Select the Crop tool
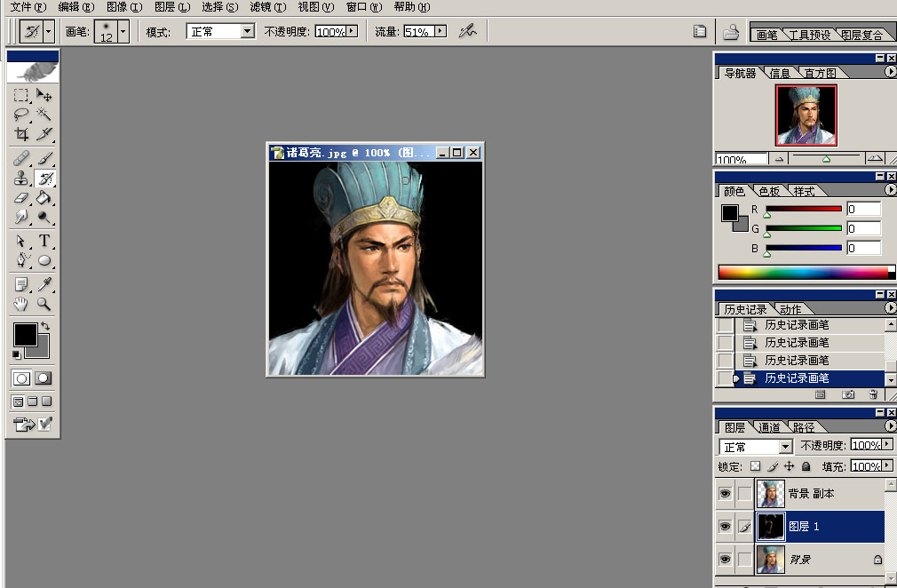 (x=21, y=134)
